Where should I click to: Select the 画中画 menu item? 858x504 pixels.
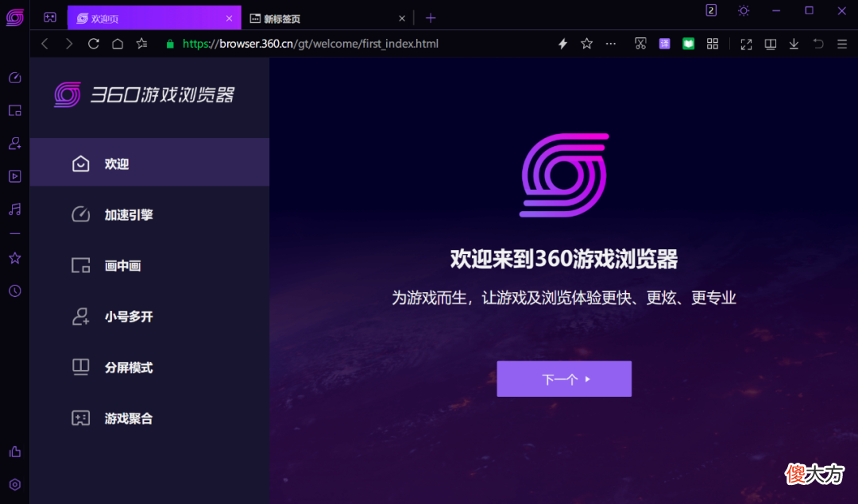(149, 266)
